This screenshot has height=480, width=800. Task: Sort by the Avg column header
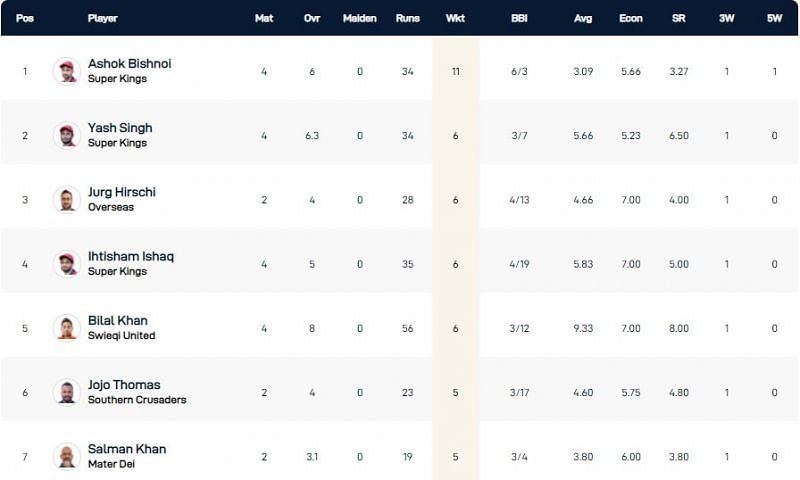584,18
